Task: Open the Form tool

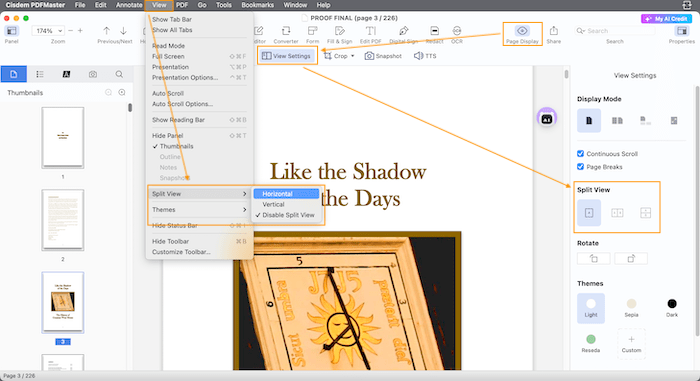Action: pos(312,34)
